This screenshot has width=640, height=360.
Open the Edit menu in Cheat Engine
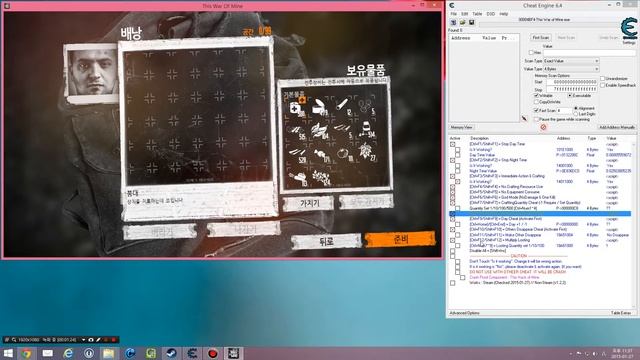[x=464, y=14]
